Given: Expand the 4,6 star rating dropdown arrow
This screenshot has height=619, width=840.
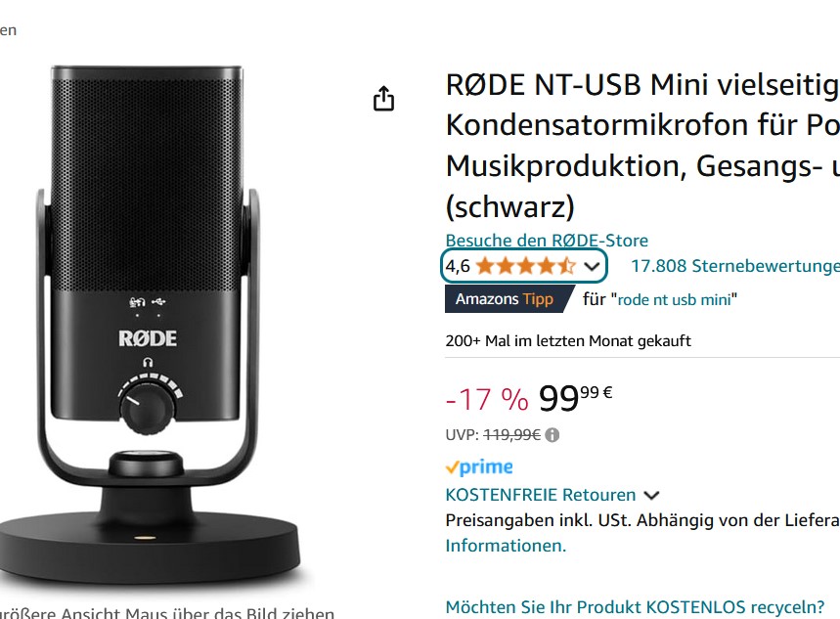Looking at the screenshot, I should pyautogui.click(x=592, y=266).
